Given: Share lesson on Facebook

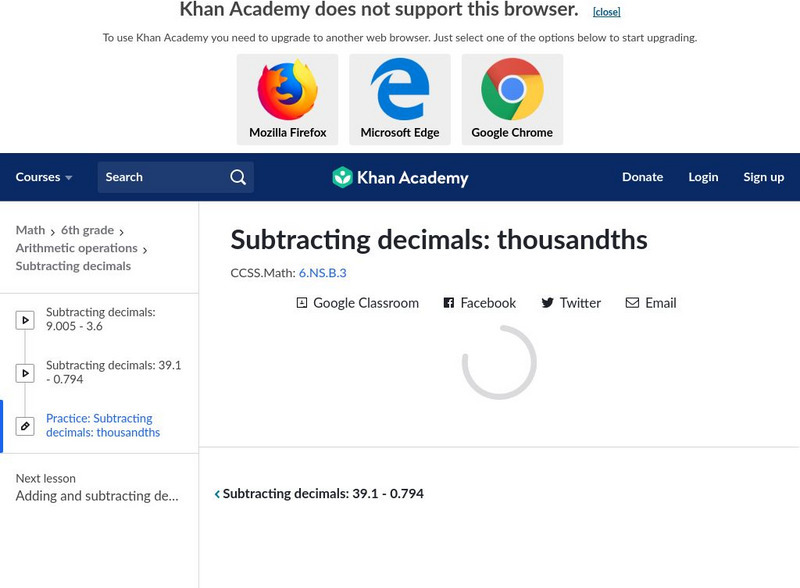Looking at the screenshot, I should pyautogui.click(x=479, y=303).
